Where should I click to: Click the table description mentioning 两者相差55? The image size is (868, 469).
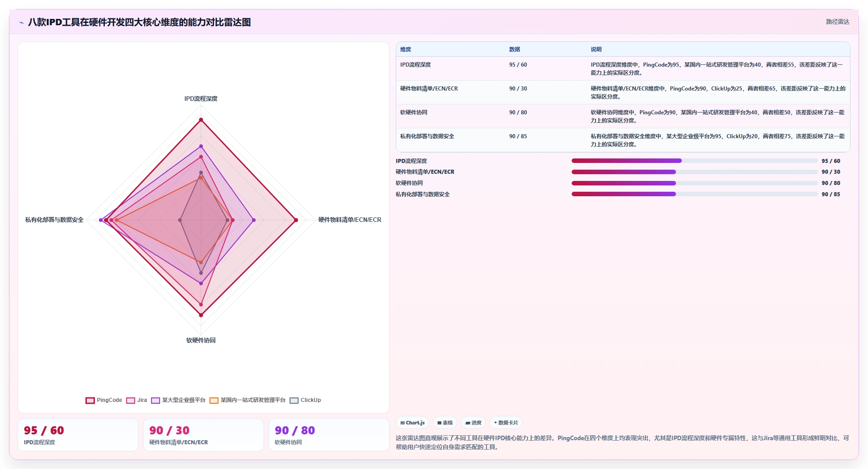point(718,69)
